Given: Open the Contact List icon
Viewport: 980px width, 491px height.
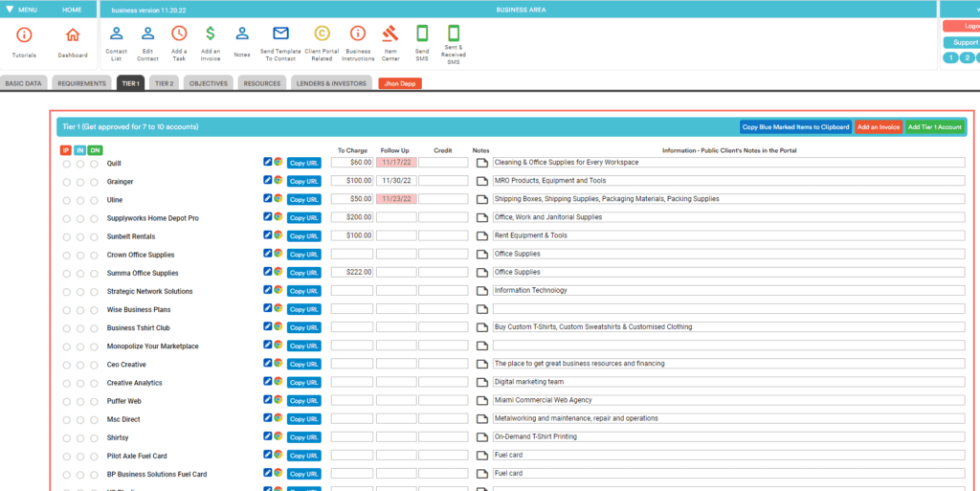Looking at the screenshot, I should (116, 33).
